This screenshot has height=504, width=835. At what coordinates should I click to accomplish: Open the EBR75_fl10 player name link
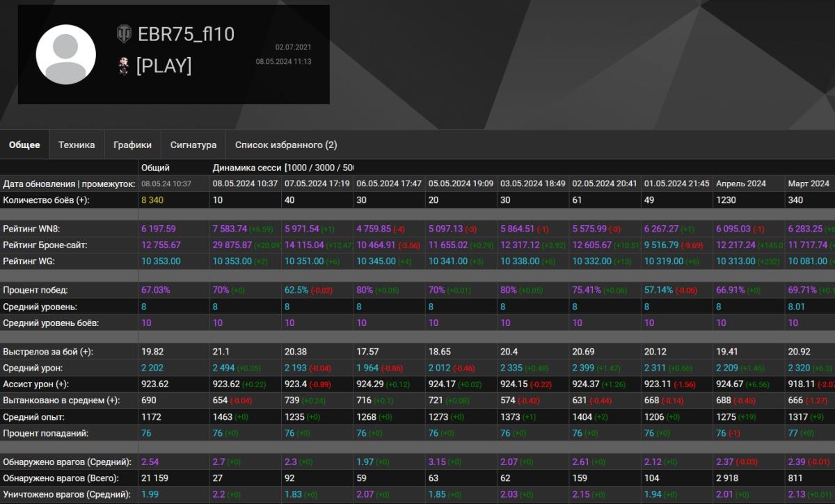pyautogui.click(x=186, y=34)
